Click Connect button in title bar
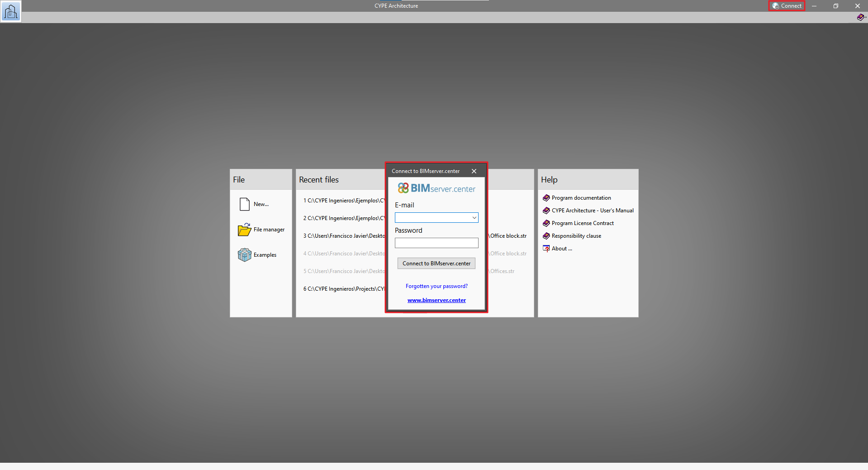Screen dimensions: 868x470 coord(787,6)
